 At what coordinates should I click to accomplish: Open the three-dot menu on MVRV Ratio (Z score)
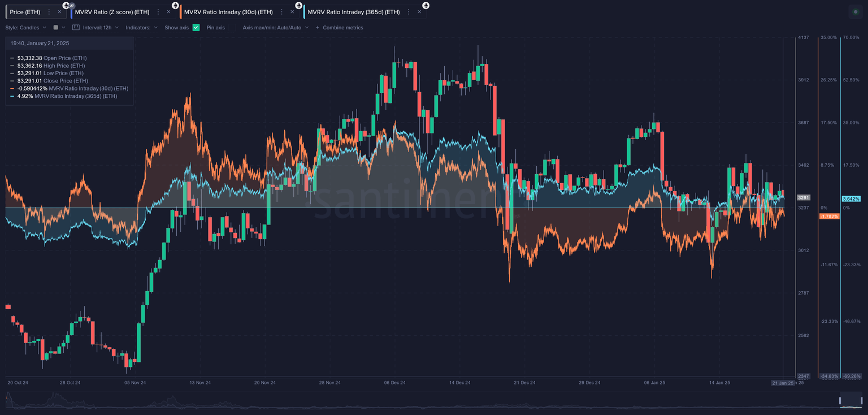coord(158,12)
